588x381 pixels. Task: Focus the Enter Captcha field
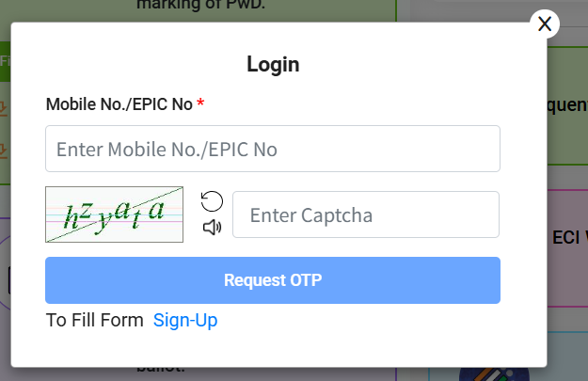click(366, 214)
